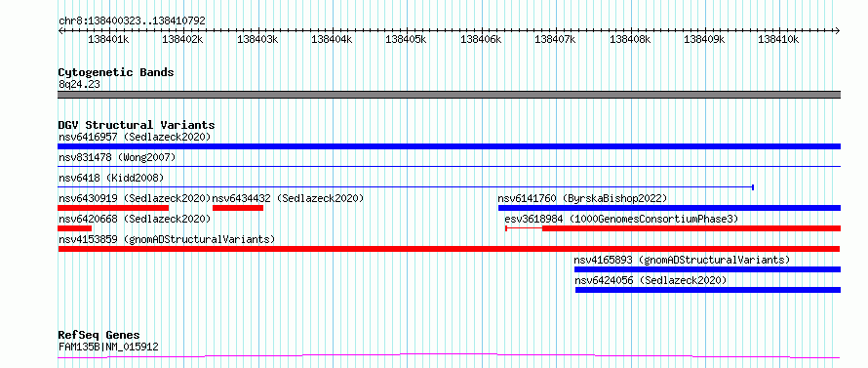Click the esv3618984 (1000GenomesConsortiumPhase3) label
This screenshot has width=868, height=368.
[621, 219]
